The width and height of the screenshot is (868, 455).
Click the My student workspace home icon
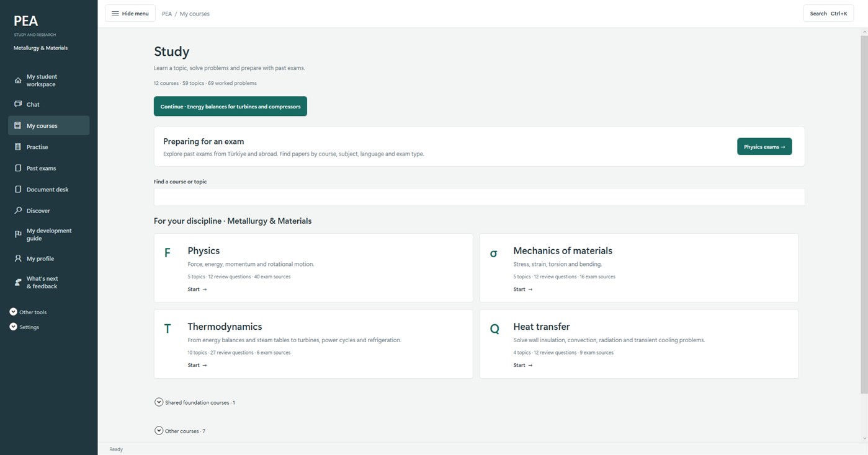[x=18, y=81]
